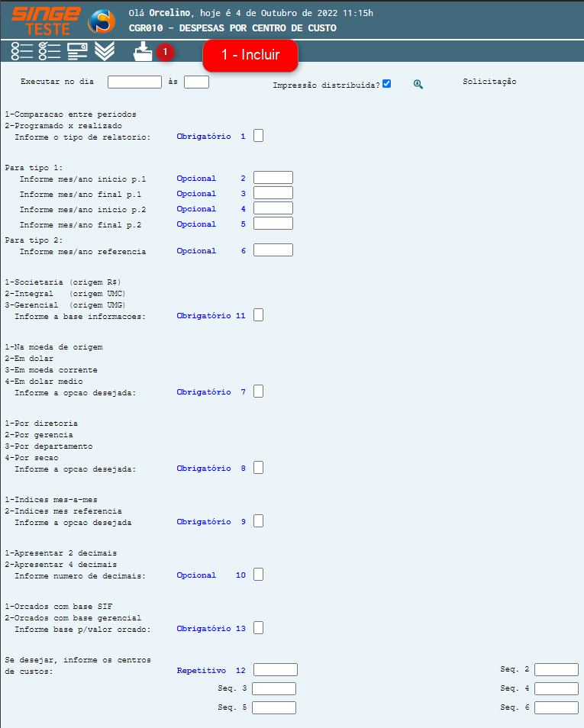Click the base informacoes input box
This screenshot has height=728, width=584.
coord(258,315)
